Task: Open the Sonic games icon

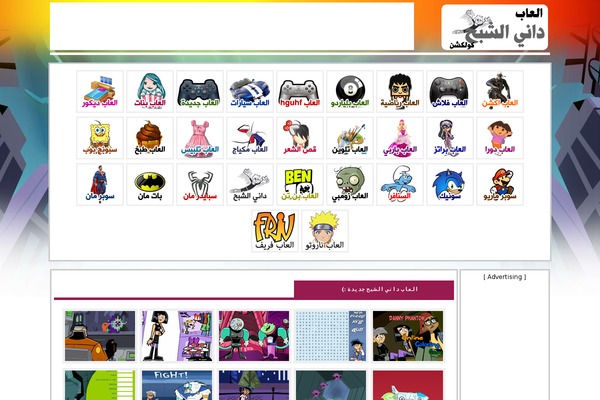Action: pyautogui.click(x=450, y=184)
